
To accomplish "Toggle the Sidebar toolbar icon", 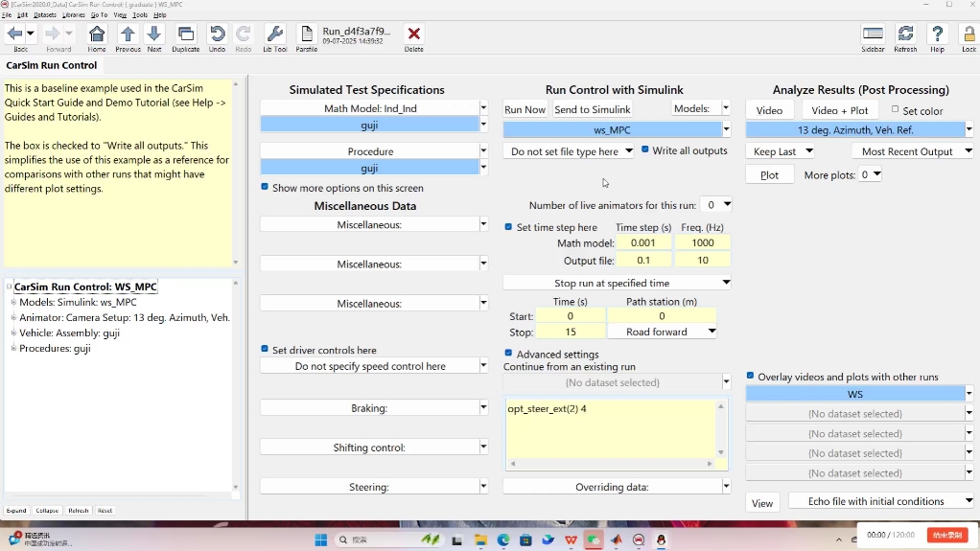I will click(x=874, y=34).
